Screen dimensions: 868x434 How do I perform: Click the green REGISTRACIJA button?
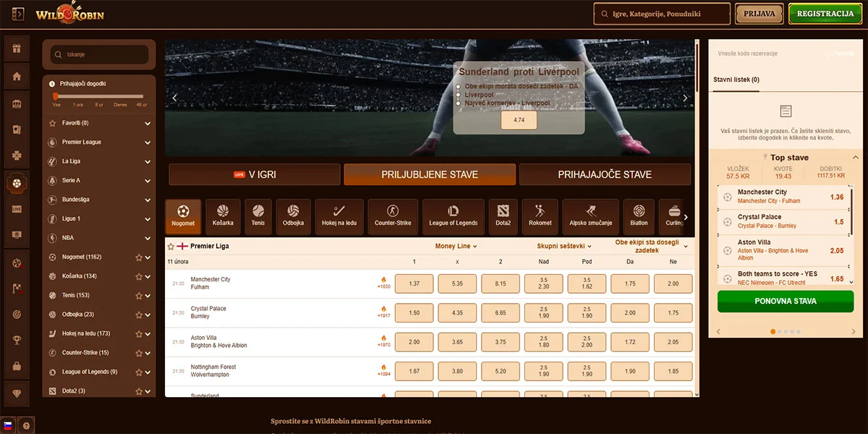click(x=825, y=14)
